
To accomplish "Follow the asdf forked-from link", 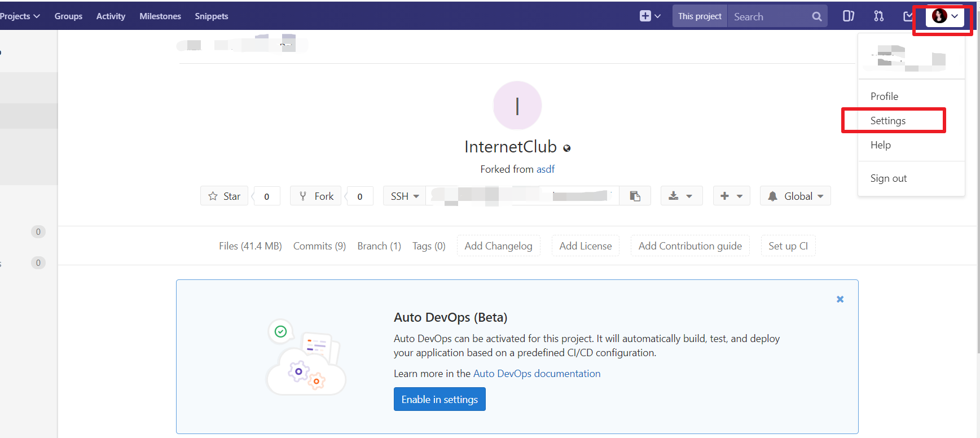I will 546,169.
